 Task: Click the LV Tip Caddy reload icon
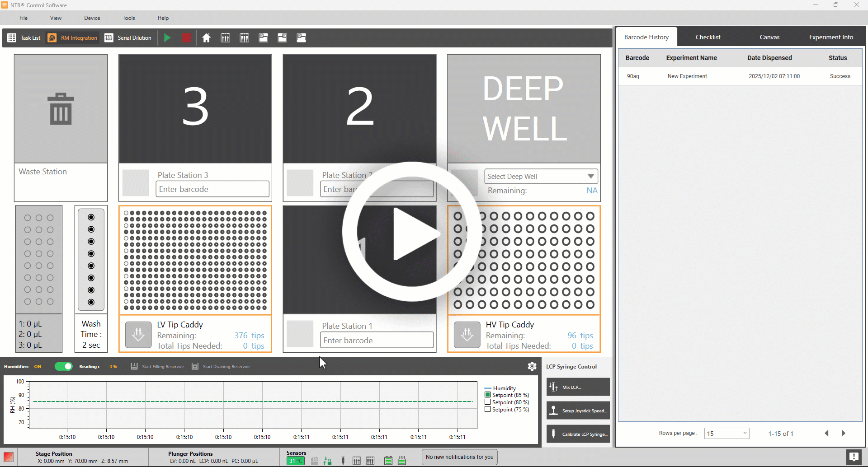pyautogui.click(x=138, y=335)
